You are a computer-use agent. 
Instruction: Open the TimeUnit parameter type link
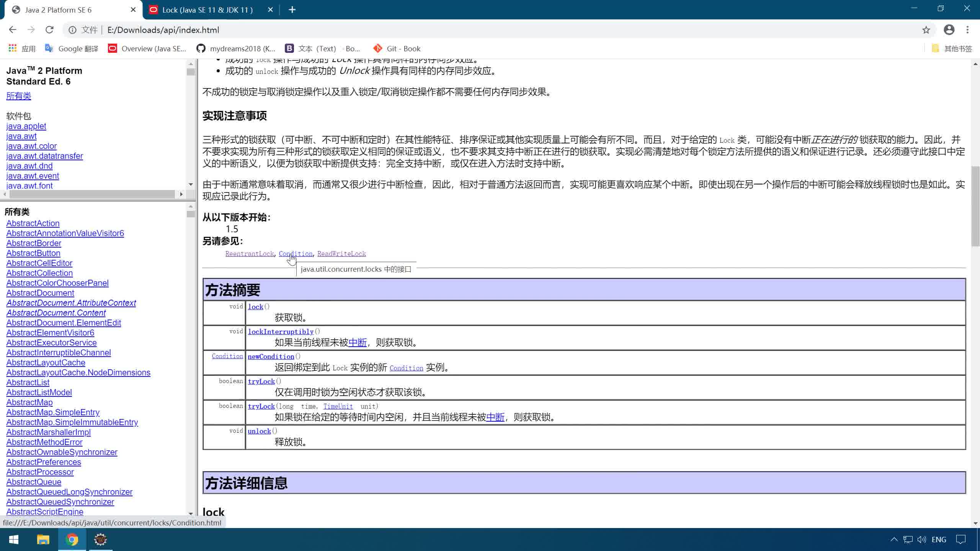338,406
